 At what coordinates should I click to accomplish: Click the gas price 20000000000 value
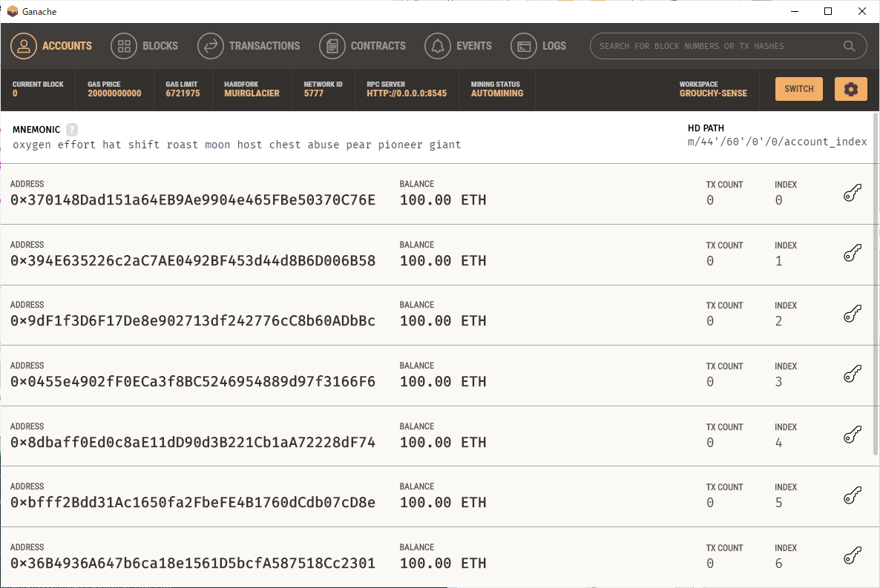(x=114, y=93)
